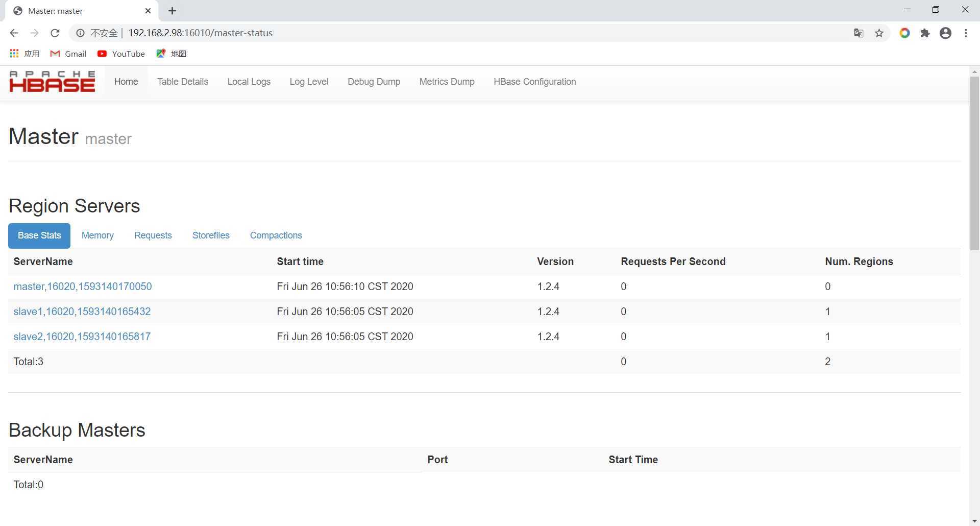The image size is (980, 526).
Task: Go to Home in HBase navbar
Action: tap(126, 82)
